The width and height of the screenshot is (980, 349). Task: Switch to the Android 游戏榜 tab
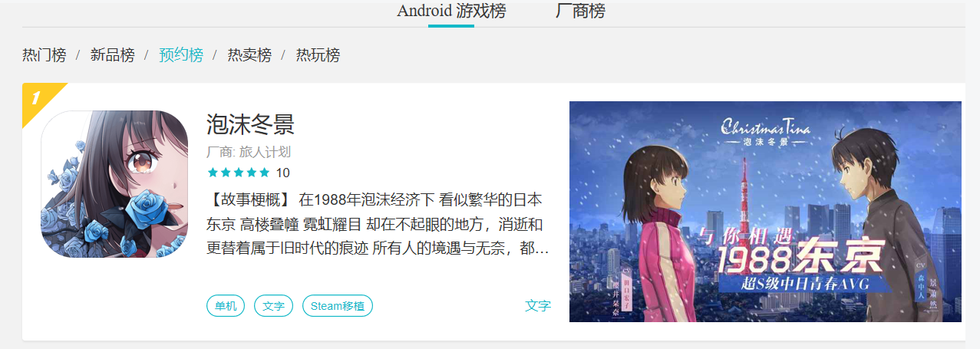click(x=451, y=12)
